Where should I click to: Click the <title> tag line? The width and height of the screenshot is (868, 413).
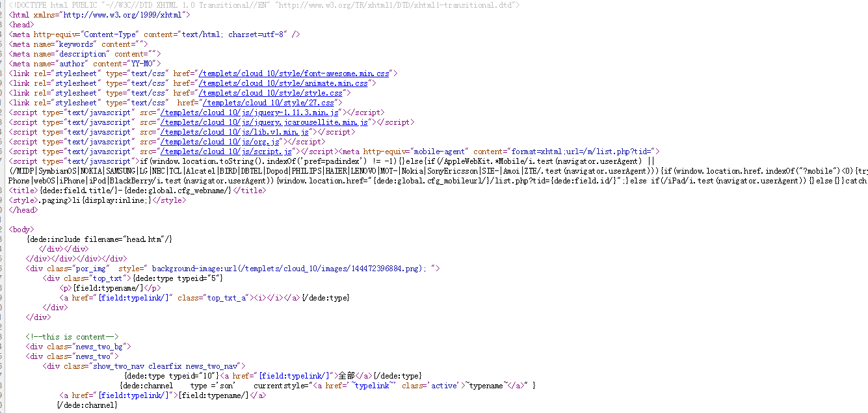[138, 191]
